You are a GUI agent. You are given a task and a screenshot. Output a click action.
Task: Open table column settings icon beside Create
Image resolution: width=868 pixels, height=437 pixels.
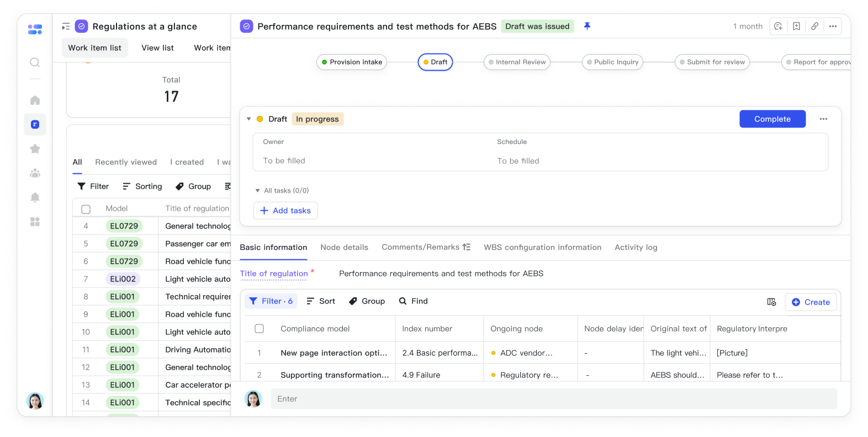point(771,302)
